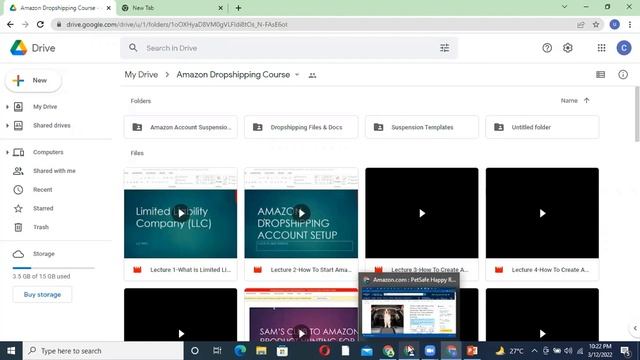640x360 pixels.
Task: Open Suspension Templates folder
Action: click(x=422, y=127)
